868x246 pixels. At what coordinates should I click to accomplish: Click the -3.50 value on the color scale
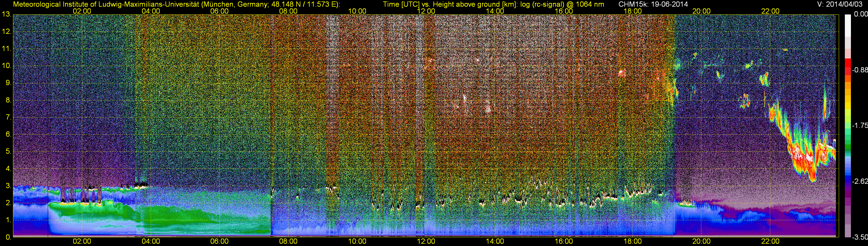[x=860, y=237]
